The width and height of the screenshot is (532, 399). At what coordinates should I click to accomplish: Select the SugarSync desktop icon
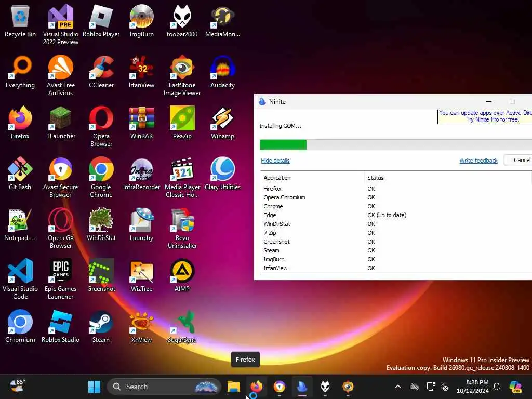pyautogui.click(x=182, y=326)
